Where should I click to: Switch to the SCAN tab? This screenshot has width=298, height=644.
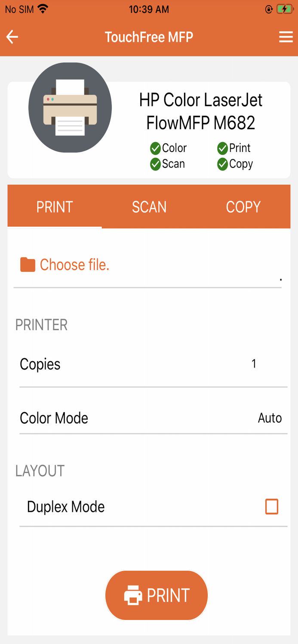(149, 207)
